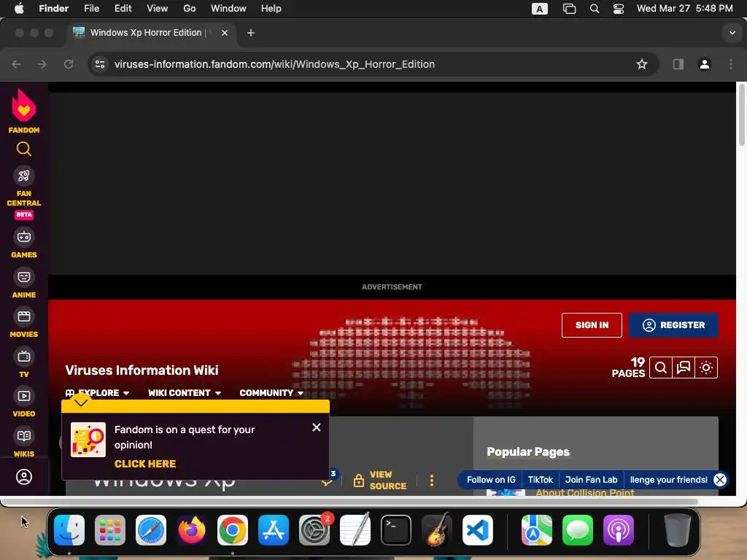Open Firefox from the Dock
This screenshot has height=560, width=747.
[x=192, y=530]
